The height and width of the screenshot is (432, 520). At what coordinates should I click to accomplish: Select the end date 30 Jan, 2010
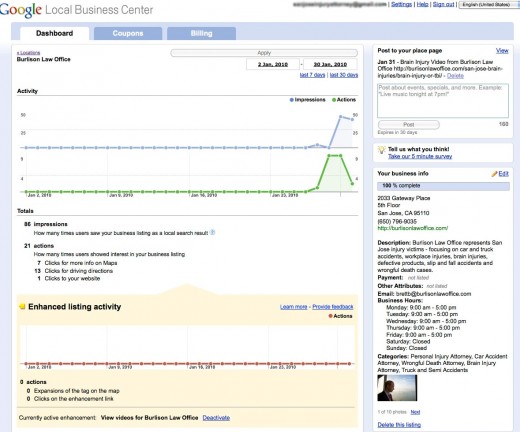click(x=330, y=64)
